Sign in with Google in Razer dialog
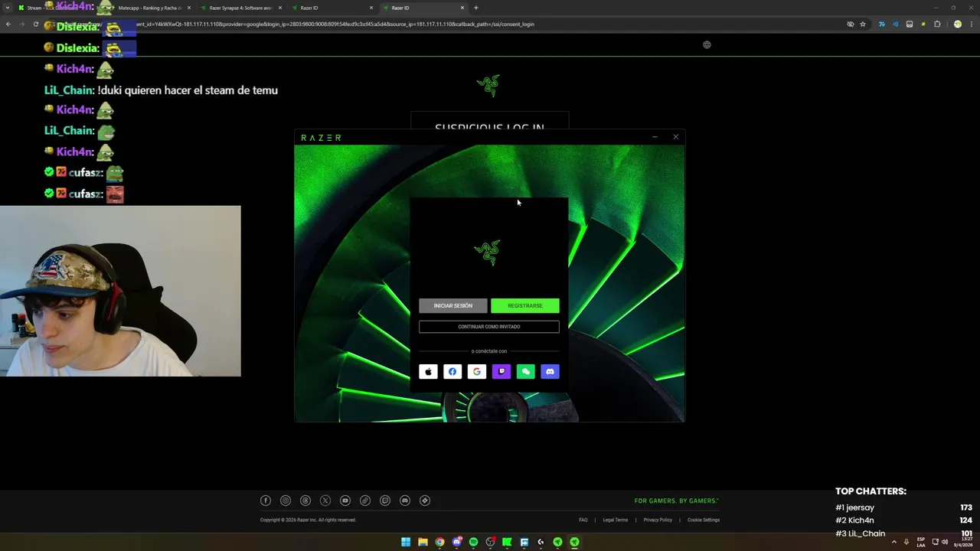The image size is (980, 551). click(x=477, y=372)
